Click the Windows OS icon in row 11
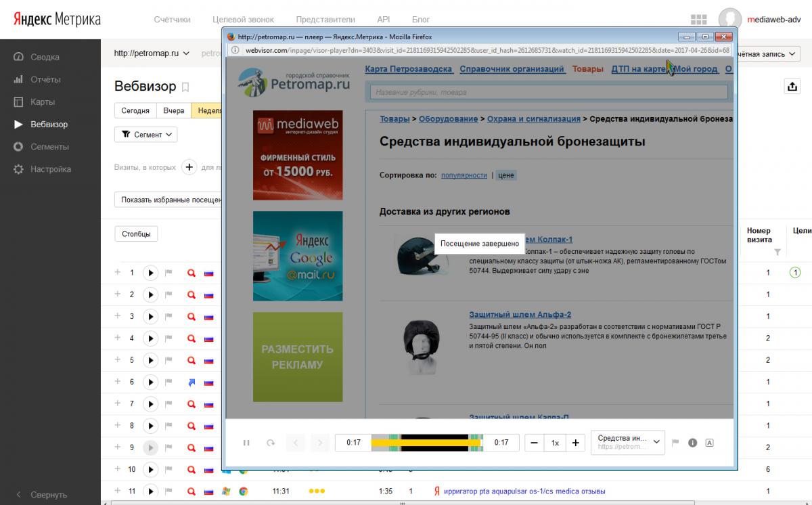Viewport: 812px width, 505px height. [x=227, y=491]
